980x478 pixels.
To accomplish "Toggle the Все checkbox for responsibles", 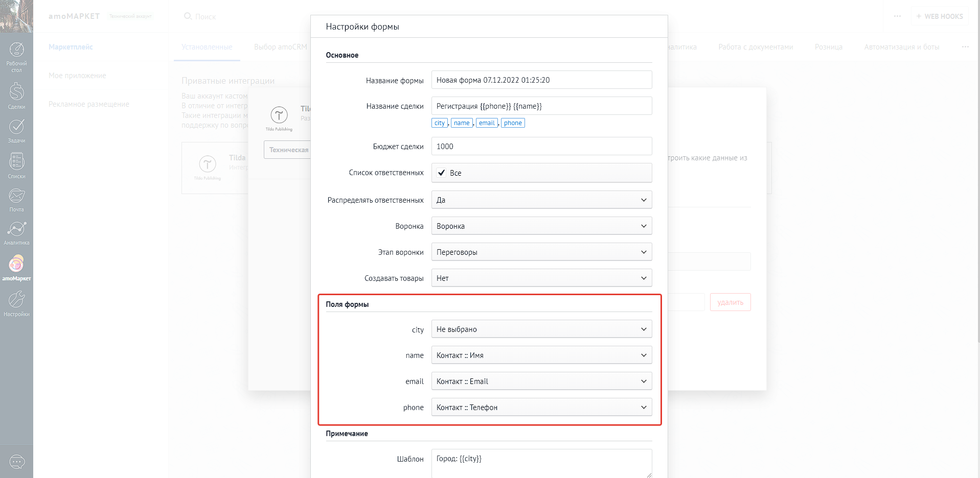I will pyautogui.click(x=442, y=173).
